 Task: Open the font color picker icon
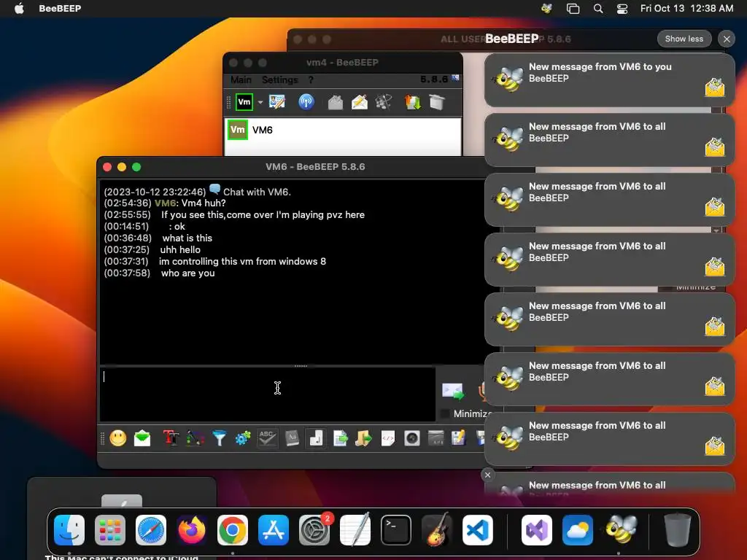(195, 438)
